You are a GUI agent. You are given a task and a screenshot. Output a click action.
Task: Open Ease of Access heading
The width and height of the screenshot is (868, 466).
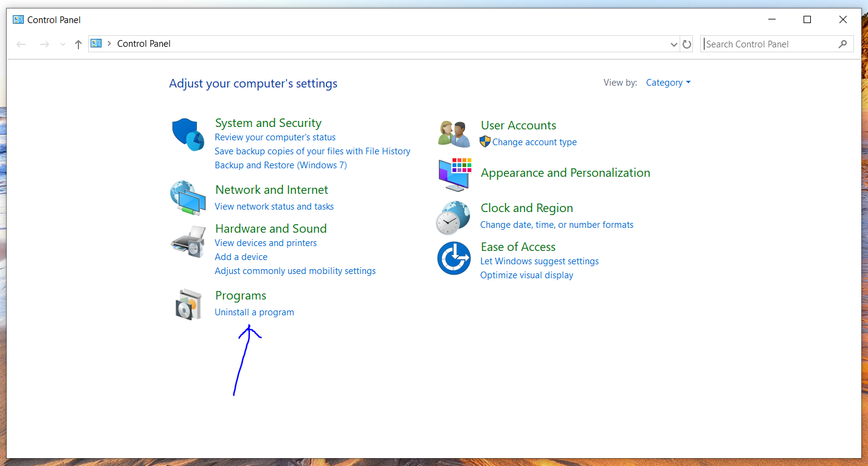[x=518, y=247]
